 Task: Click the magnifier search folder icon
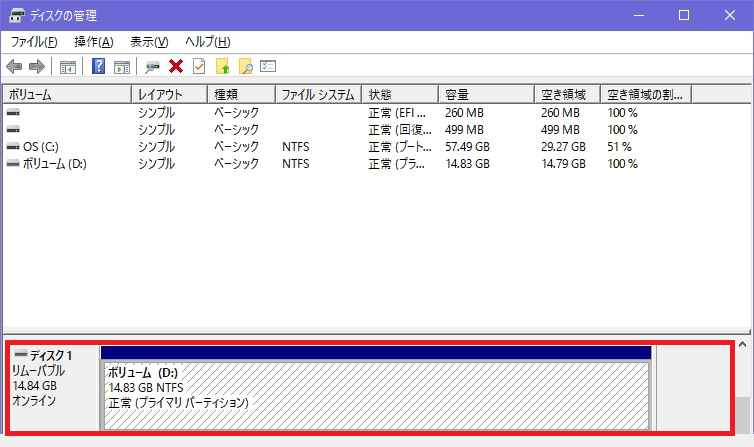(245, 67)
